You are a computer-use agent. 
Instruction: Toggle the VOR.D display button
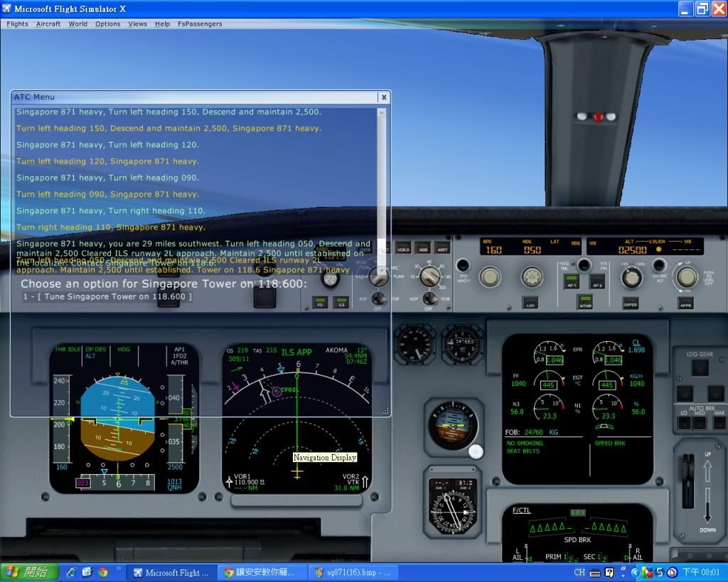(403, 248)
